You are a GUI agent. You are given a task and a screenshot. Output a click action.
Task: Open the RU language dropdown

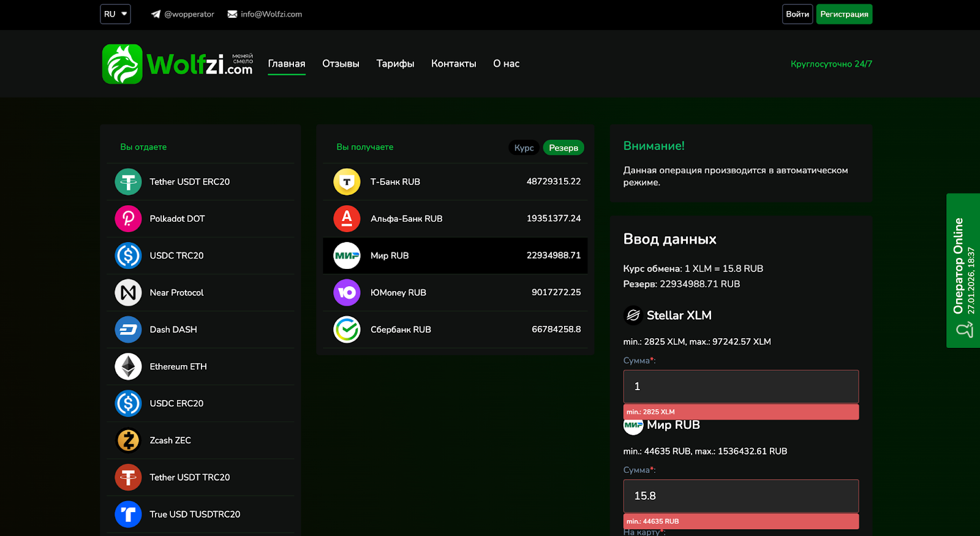click(x=115, y=14)
